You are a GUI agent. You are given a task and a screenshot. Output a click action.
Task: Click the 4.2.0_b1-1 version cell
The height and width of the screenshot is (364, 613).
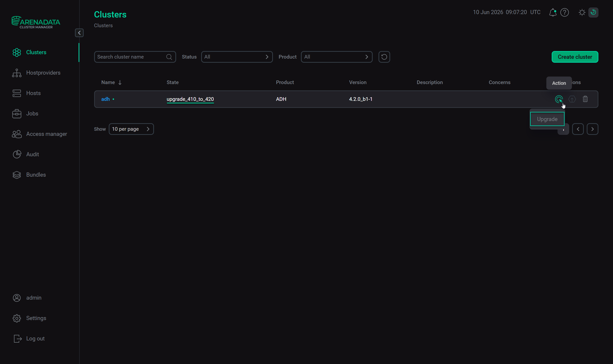click(x=361, y=99)
